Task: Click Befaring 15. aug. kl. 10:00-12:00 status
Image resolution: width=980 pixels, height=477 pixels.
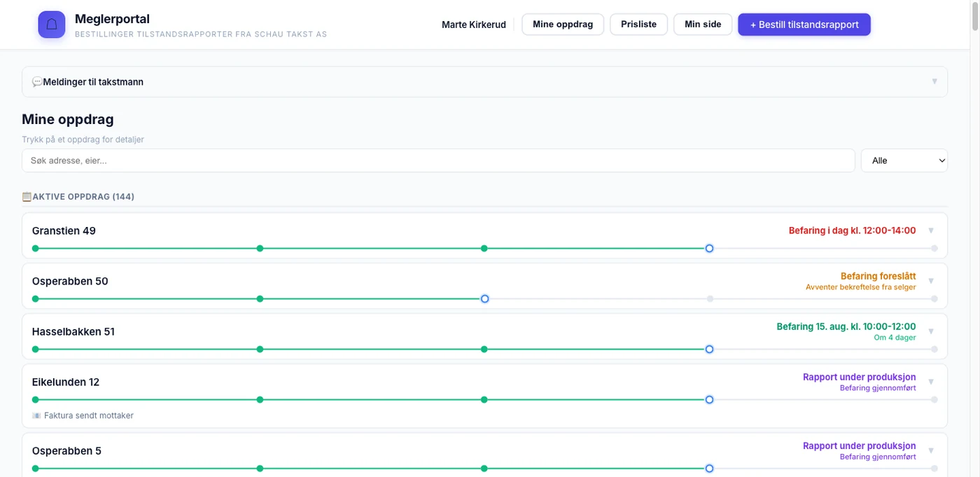Action: click(x=846, y=326)
